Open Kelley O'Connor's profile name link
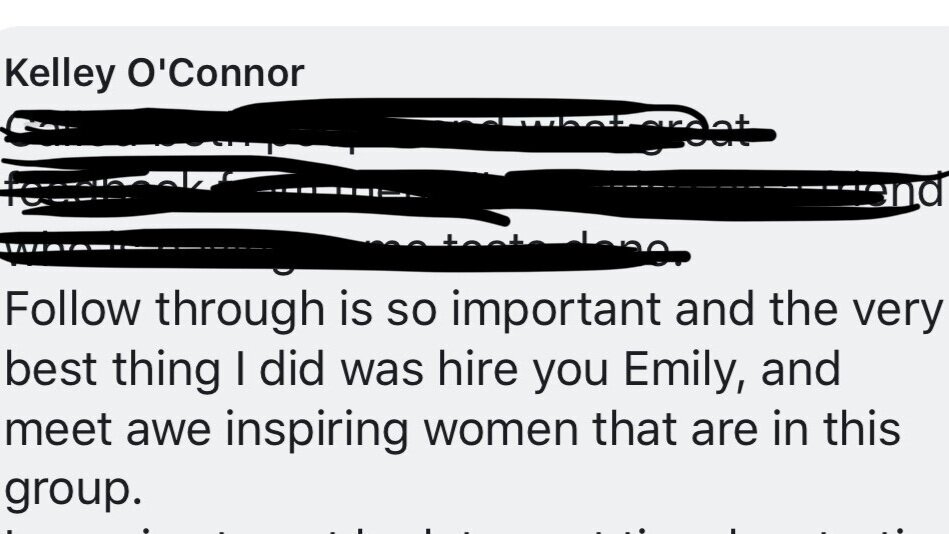 154,74
